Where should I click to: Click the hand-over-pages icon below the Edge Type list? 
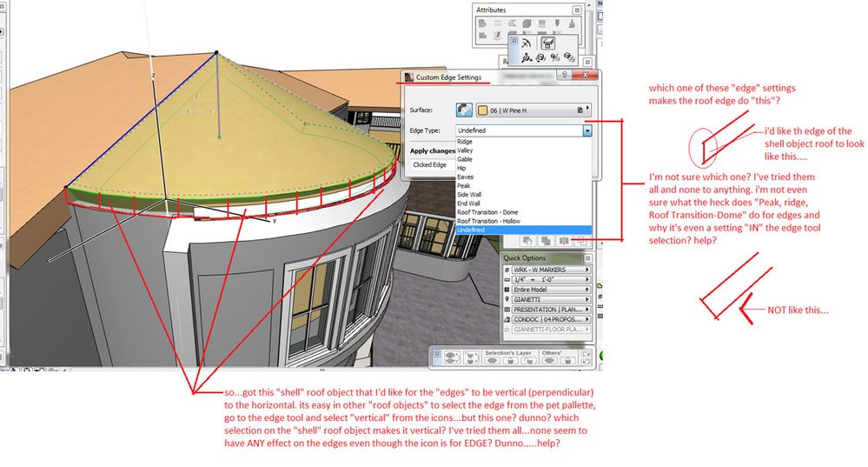click(x=527, y=241)
